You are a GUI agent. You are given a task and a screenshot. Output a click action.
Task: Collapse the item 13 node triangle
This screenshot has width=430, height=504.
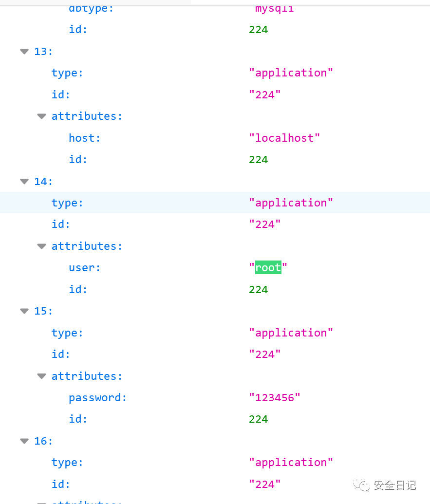(x=24, y=52)
